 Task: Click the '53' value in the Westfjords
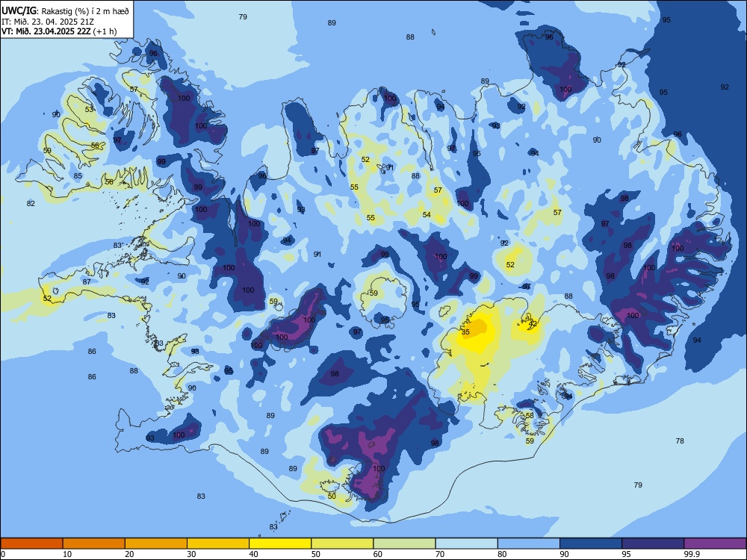click(x=89, y=109)
